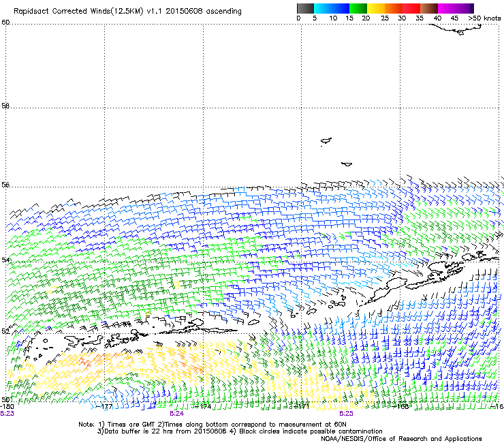The image size is (504, 443).
Task: Click the southern small island outline near 56.5N
Action: (x=347, y=164)
